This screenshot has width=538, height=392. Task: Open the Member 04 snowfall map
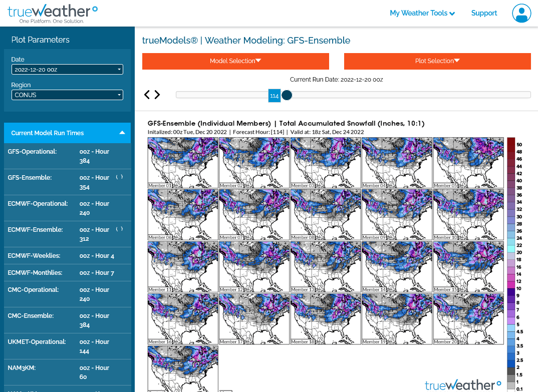(397, 163)
